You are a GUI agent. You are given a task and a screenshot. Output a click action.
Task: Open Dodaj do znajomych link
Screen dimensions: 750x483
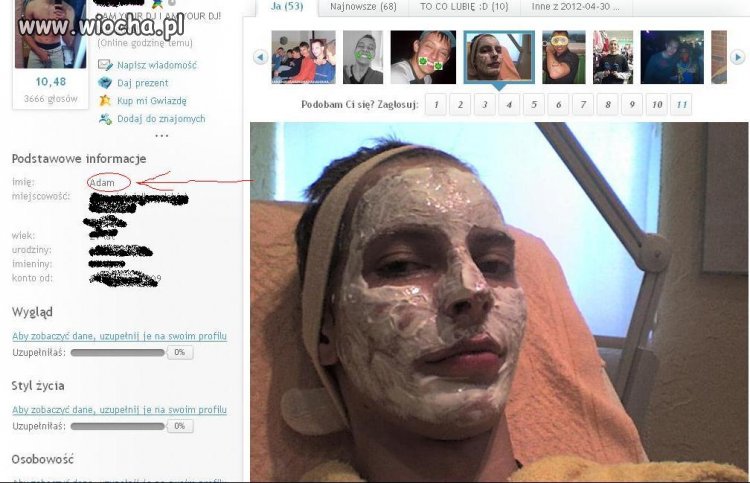(161, 119)
